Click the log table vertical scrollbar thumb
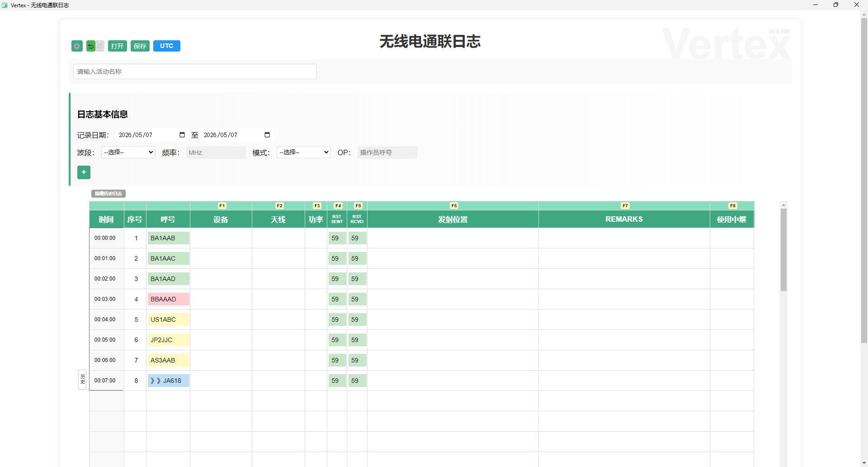 point(783,250)
